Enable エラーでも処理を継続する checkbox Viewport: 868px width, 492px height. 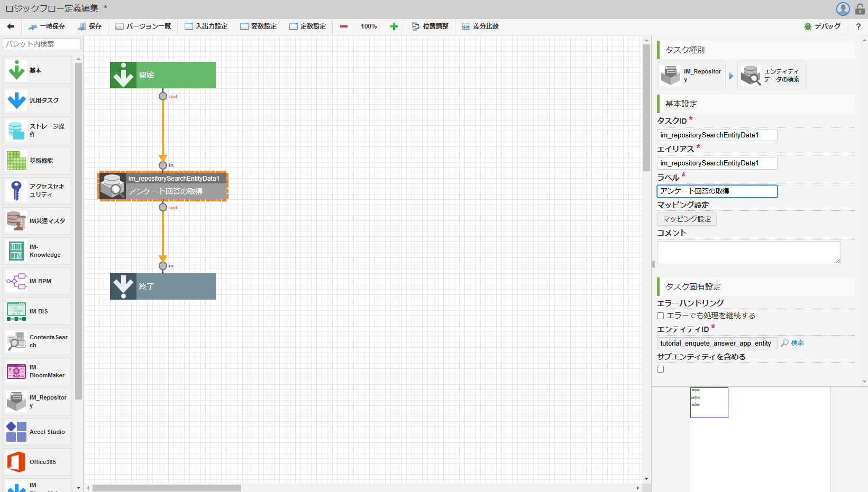pyautogui.click(x=660, y=315)
